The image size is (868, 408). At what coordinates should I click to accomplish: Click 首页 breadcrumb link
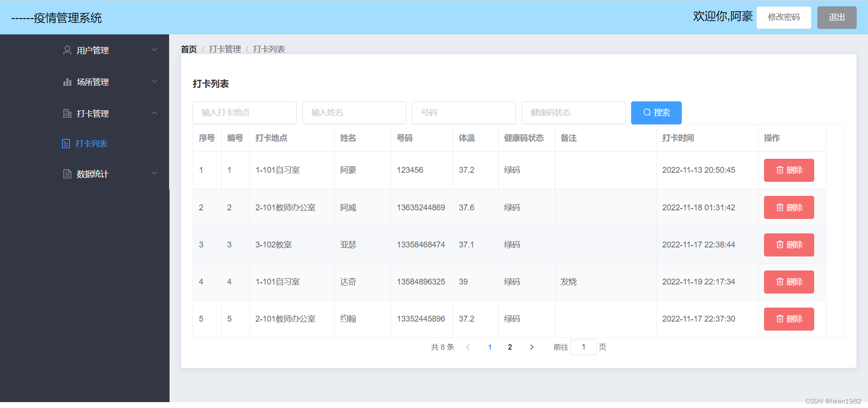pos(189,49)
